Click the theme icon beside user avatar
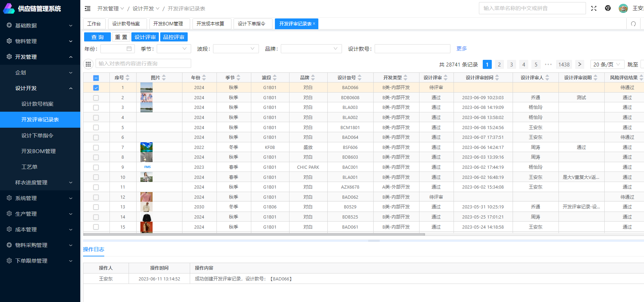The width and height of the screenshot is (644, 302). tap(608, 8)
